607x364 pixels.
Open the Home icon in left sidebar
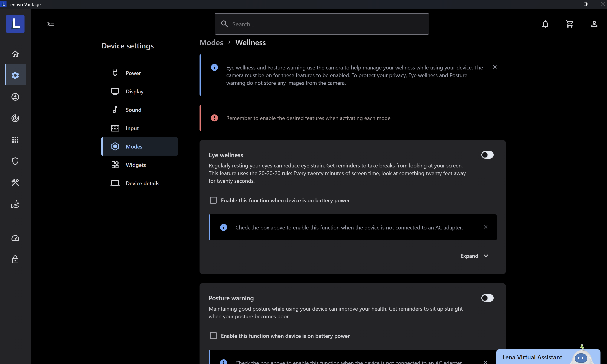click(15, 54)
